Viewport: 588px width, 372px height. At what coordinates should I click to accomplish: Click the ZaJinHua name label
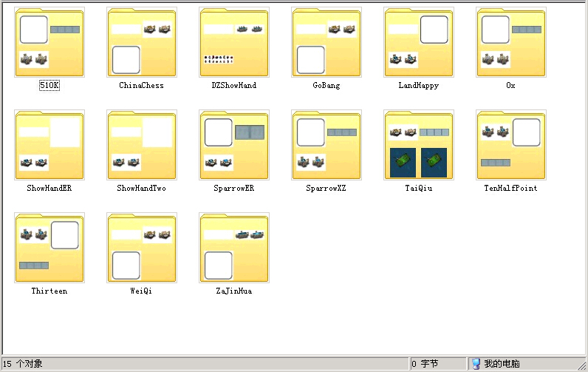click(234, 291)
